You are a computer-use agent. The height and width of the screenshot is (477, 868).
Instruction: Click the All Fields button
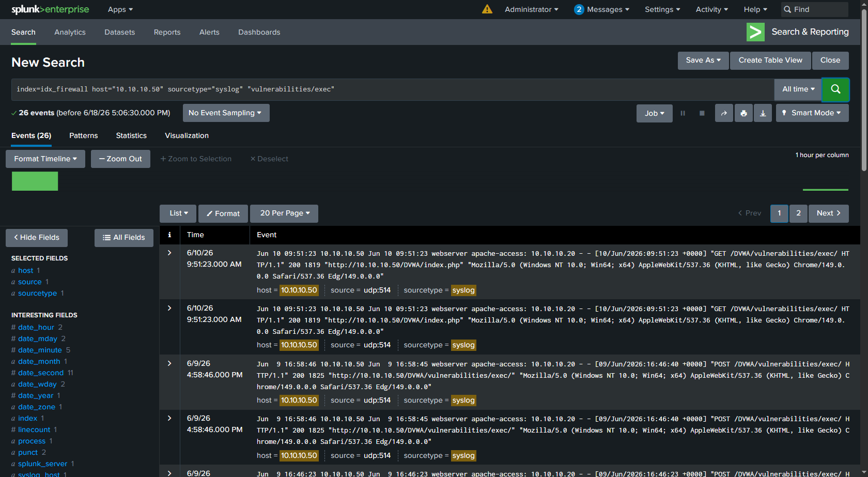(x=124, y=238)
